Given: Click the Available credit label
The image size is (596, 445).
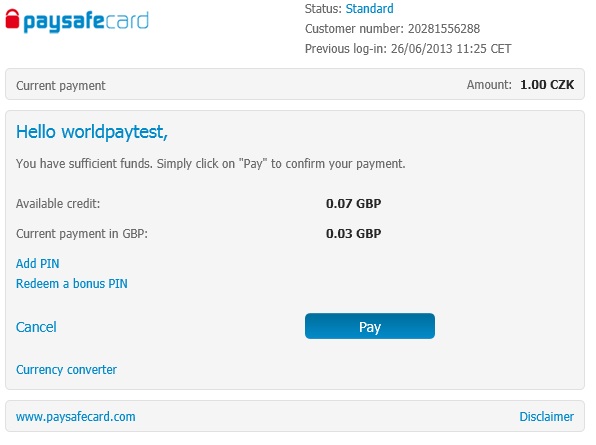Looking at the screenshot, I should tap(58, 204).
